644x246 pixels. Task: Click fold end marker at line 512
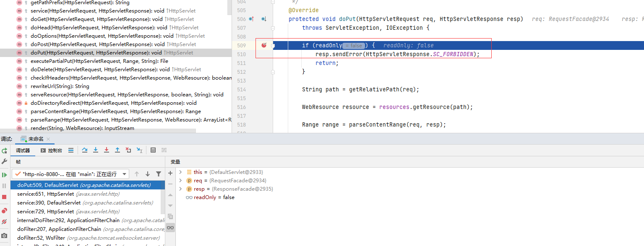pyautogui.click(x=273, y=72)
